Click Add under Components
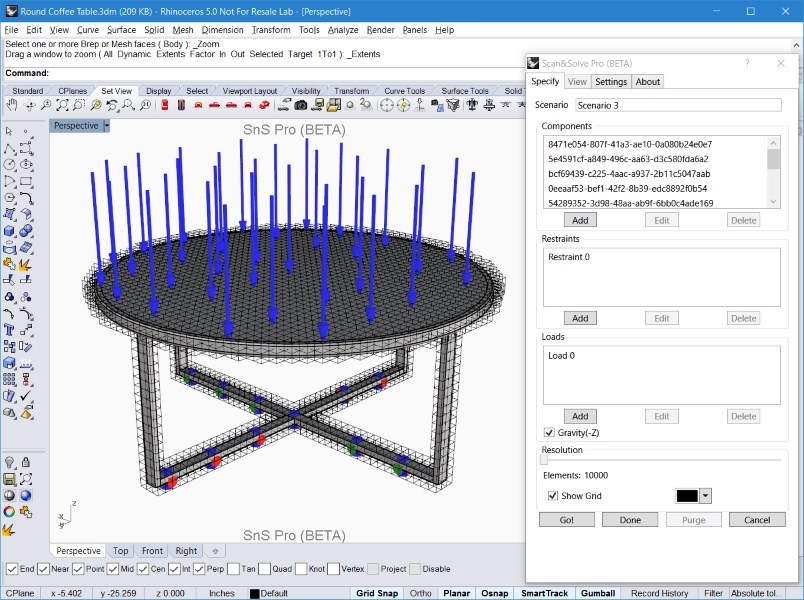The height and width of the screenshot is (600, 804). pyautogui.click(x=580, y=221)
